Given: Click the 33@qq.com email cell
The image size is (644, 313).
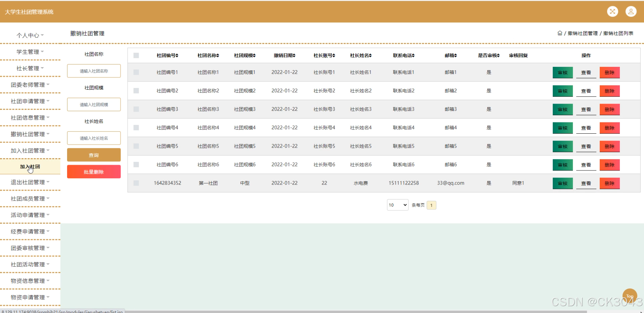Looking at the screenshot, I should [451, 183].
